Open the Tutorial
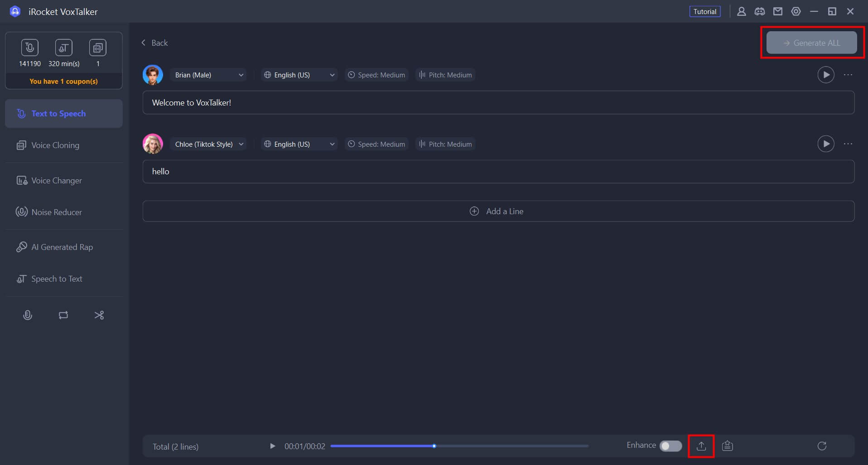The width and height of the screenshot is (868, 465). point(705,12)
